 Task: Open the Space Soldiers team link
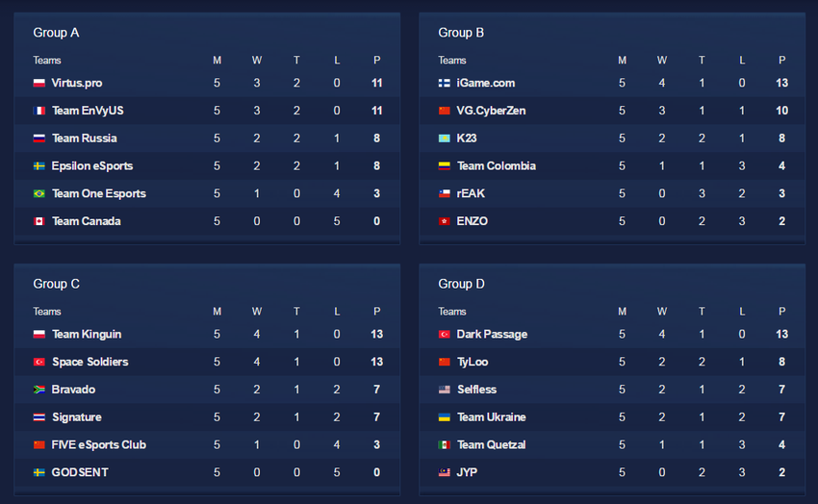pos(90,362)
